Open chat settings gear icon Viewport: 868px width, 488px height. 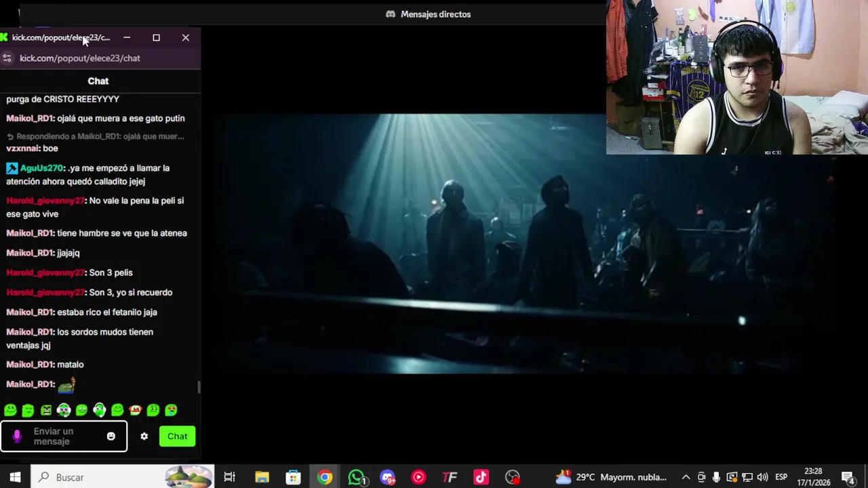(x=144, y=436)
